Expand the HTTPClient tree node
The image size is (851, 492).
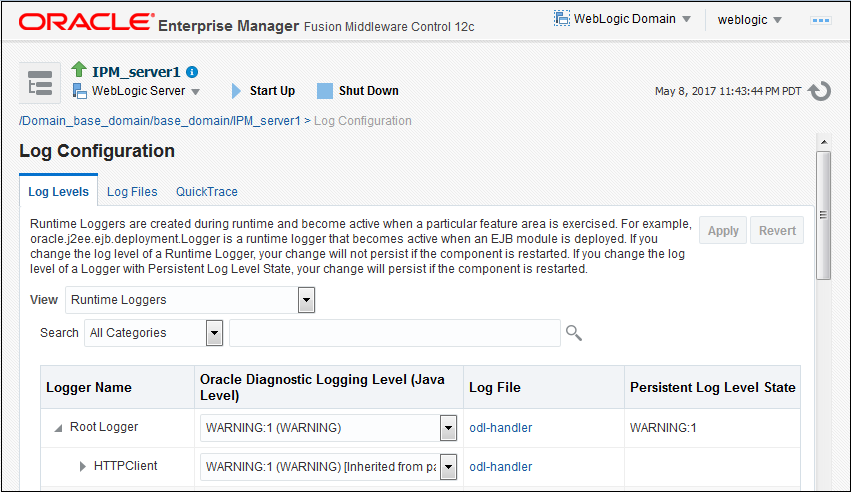point(82,466)
